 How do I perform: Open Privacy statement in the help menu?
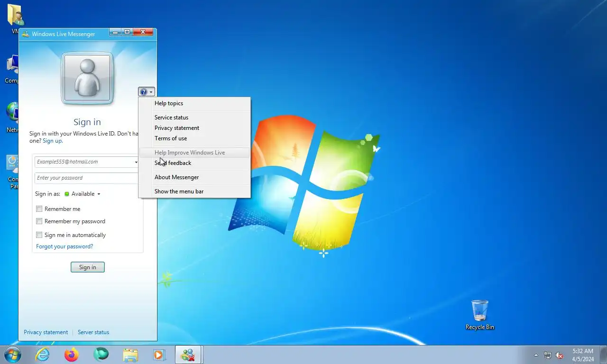tap(194, 128)
